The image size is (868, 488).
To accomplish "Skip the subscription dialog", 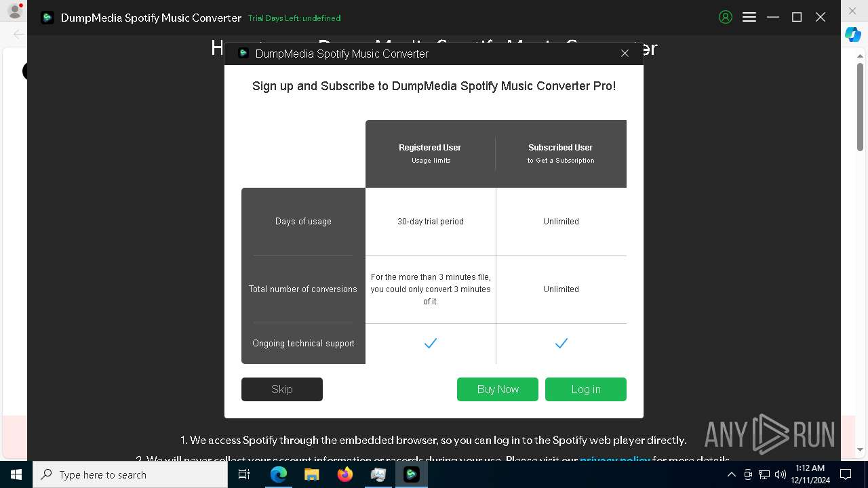I will (x=282, y=389).
